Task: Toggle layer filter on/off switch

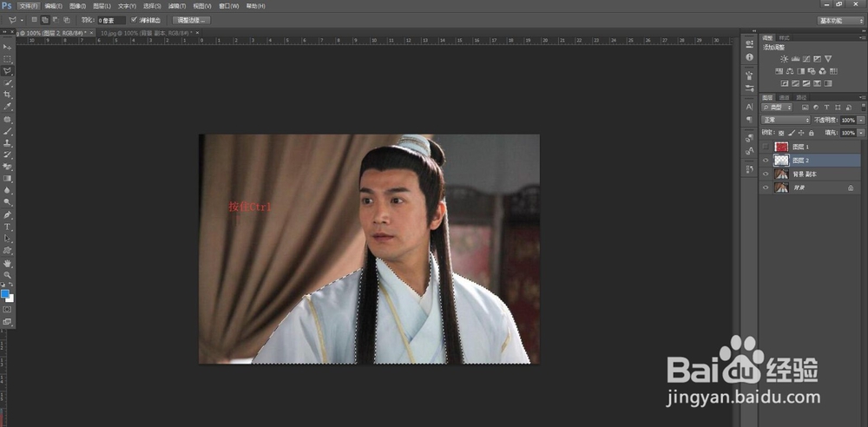Action: click(x=863, y=107)
